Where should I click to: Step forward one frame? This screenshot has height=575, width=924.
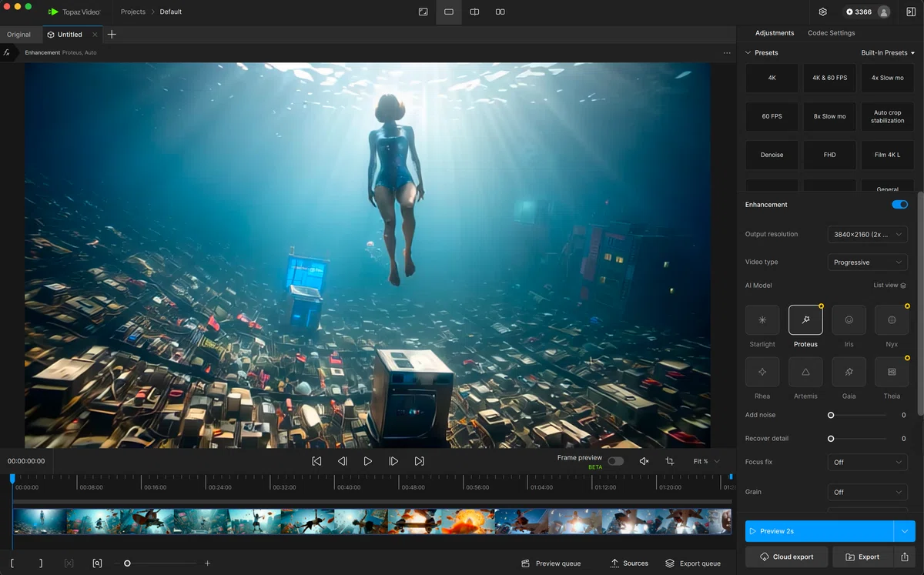pos(393,461)
